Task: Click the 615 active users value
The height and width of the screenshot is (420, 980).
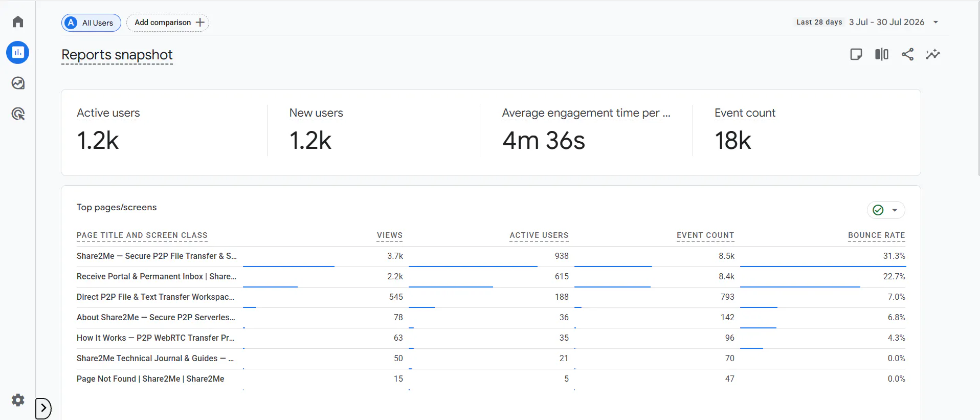Action: click(562, 276)
